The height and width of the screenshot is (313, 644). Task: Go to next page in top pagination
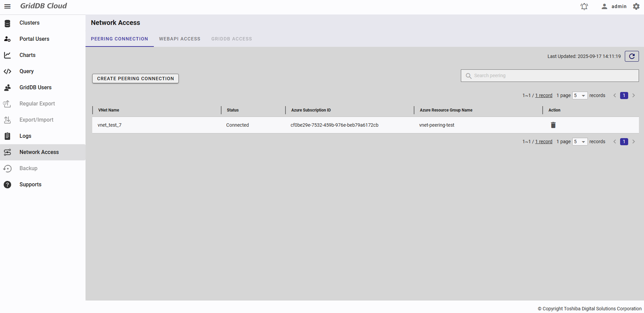(x=634, y=96)
